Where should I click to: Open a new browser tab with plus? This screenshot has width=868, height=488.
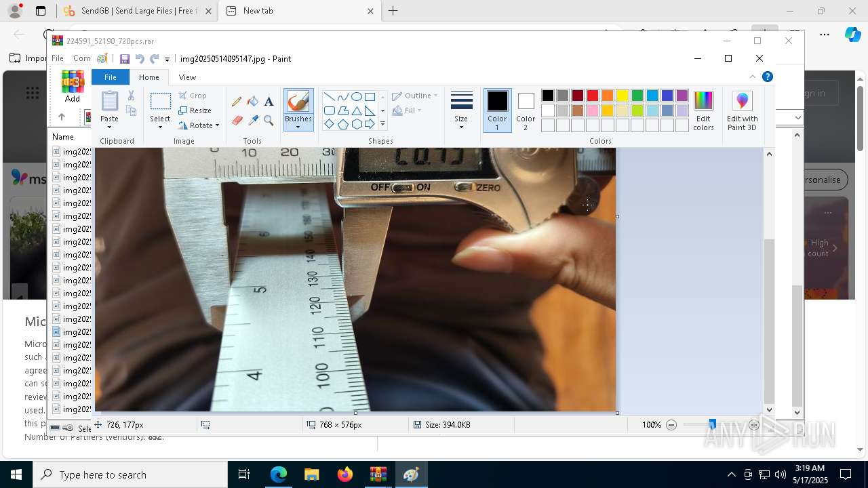[393, 11]
